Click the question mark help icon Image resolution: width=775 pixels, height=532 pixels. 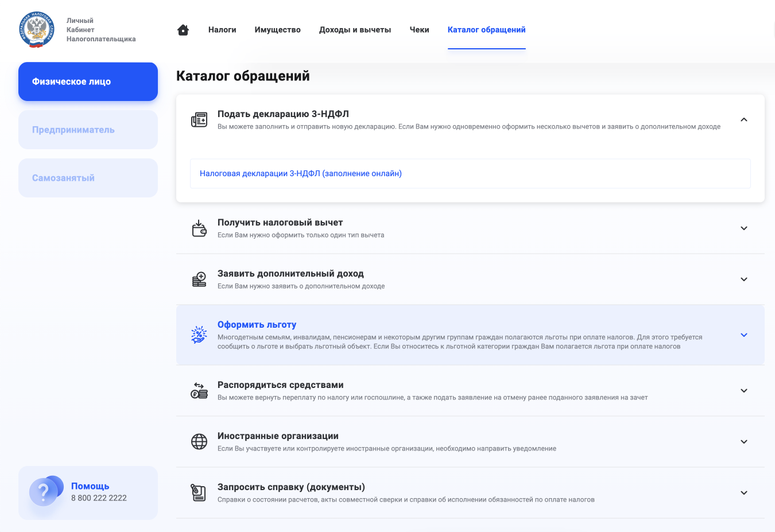pos(46,491)
